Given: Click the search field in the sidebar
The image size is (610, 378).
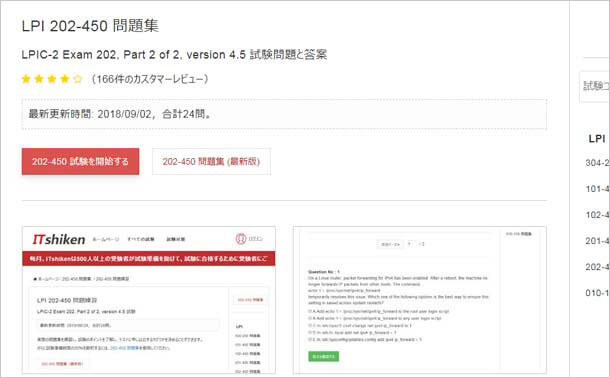Looking at the screenshot, I should 594,86.
